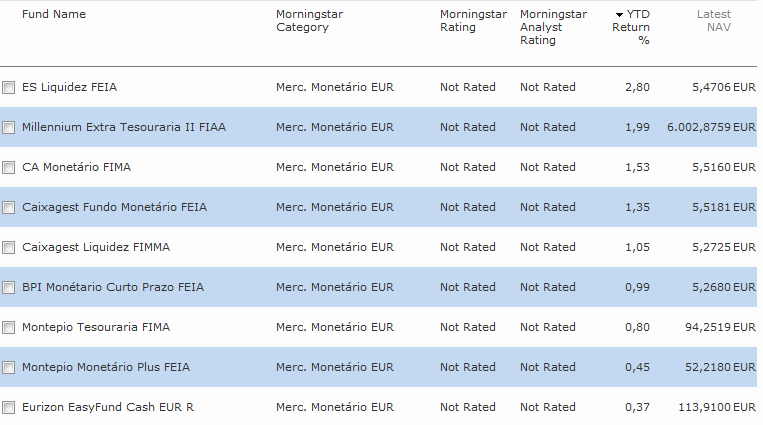Tick the Millennium Extra Tesouraria II checkbox
The height and width of the screenshot is (425, 763).
click(9, 128)
